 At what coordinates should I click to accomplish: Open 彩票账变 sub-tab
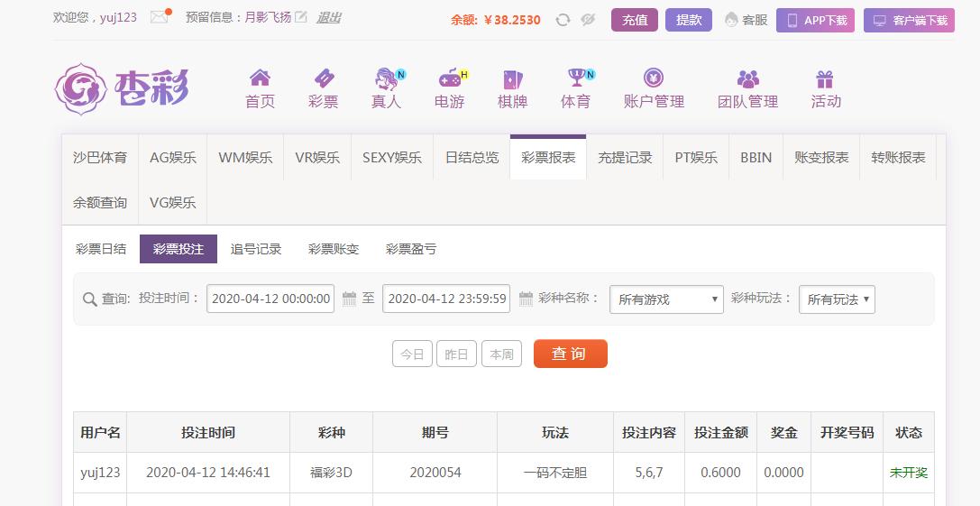point(334,249)
